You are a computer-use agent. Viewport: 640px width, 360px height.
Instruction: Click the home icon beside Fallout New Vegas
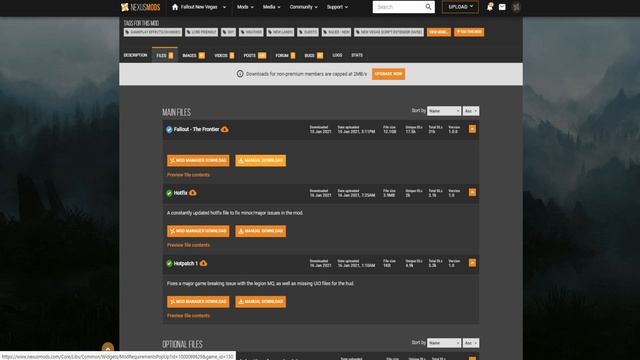click(175, 7)
